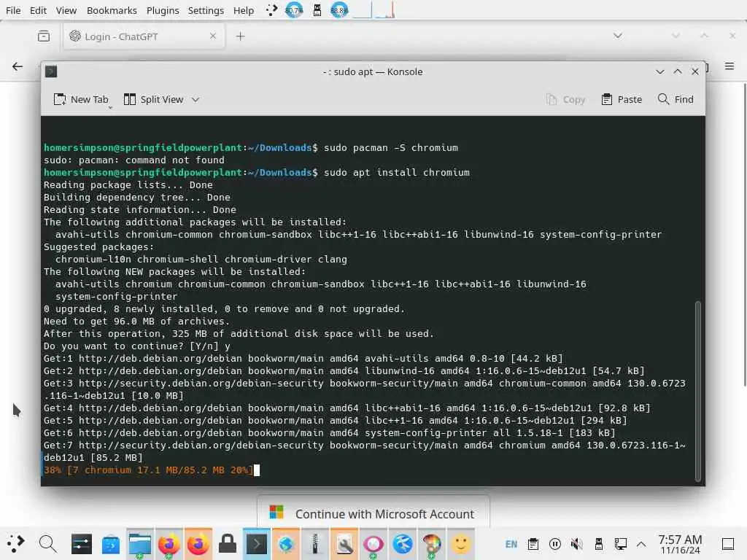
Task: Open the Settings menu
Action: [x=206, y=10]
